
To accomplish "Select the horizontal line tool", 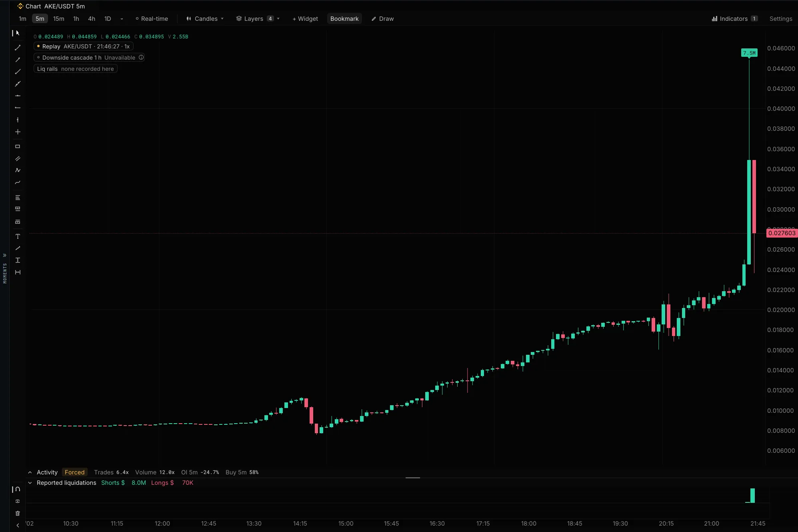I will [x=18, y=96].
